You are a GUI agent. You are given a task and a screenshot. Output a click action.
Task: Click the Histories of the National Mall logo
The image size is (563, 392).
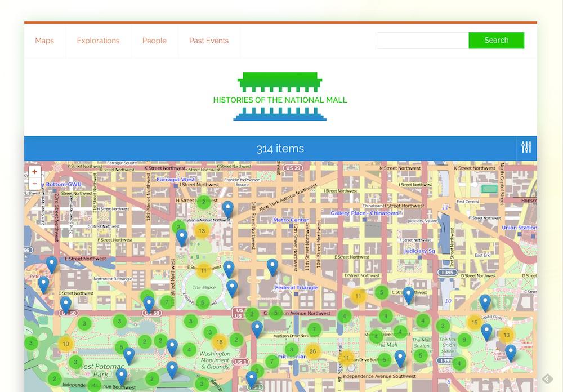coord(280,96)
